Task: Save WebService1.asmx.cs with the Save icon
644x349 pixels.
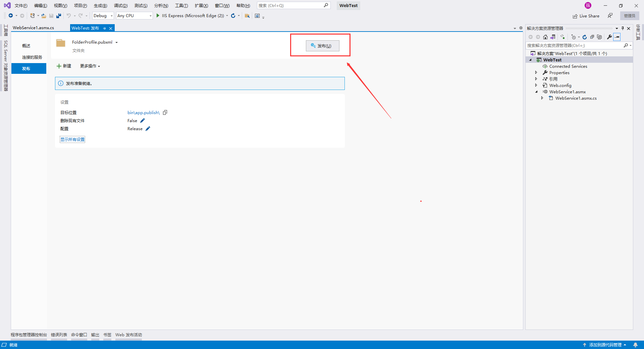Action: pos(51,15)
